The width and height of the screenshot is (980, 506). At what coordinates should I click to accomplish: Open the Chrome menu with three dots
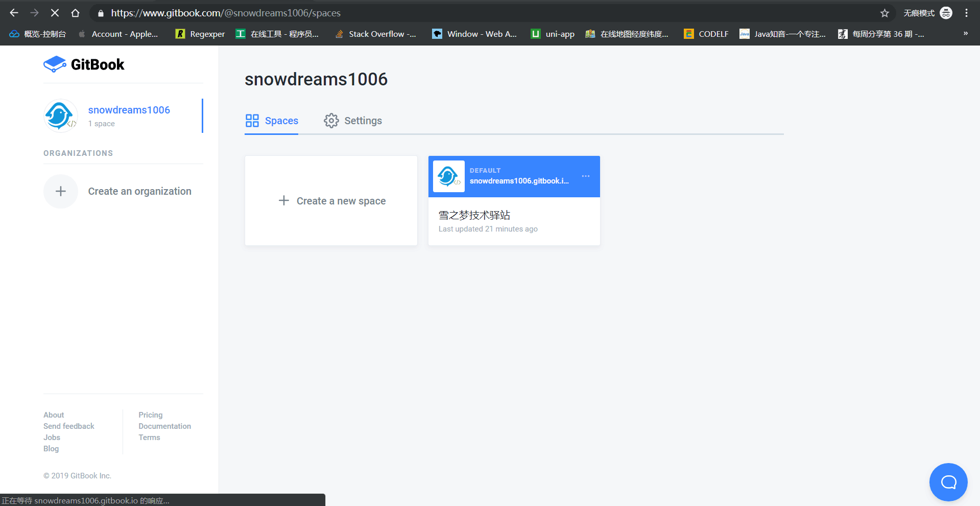click(966, 13)
